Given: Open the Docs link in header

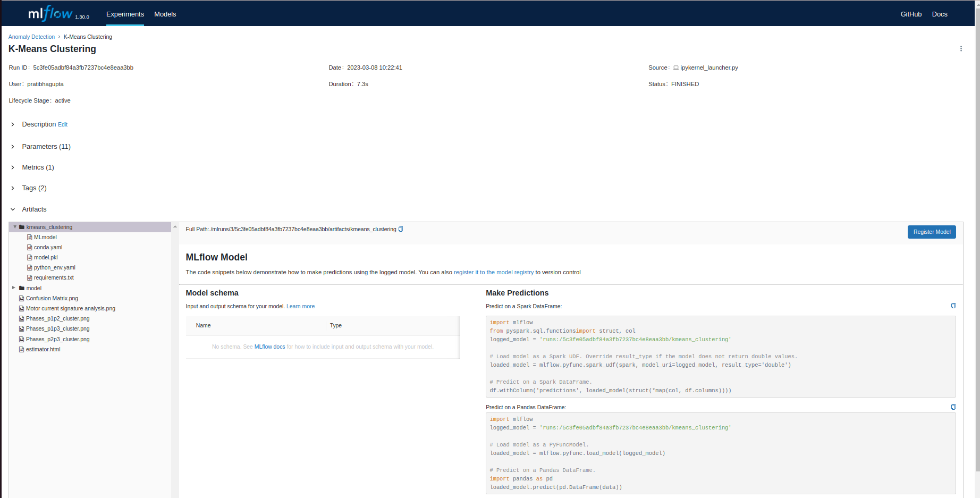Looking at the screenshot, I should point(940,14).
